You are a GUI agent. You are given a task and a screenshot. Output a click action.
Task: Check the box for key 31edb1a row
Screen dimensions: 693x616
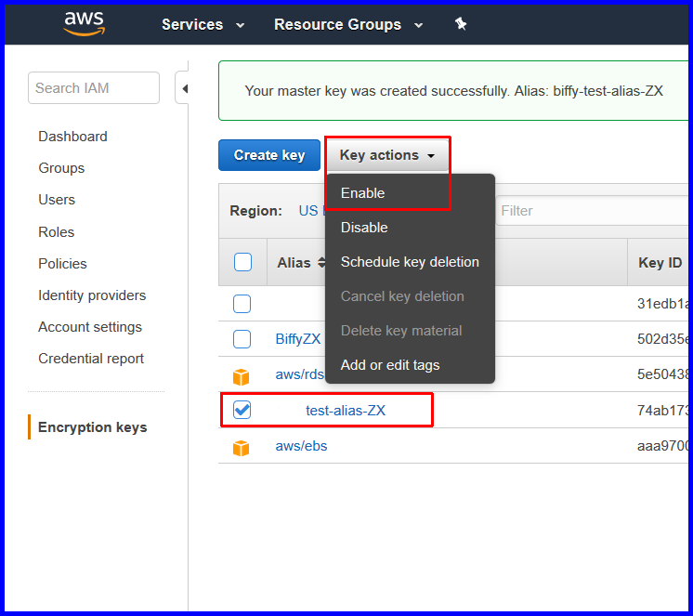click(x=242, y=304)
